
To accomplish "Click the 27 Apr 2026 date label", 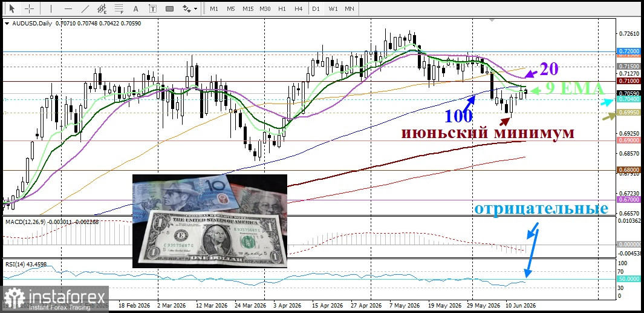I will [367, 306].
